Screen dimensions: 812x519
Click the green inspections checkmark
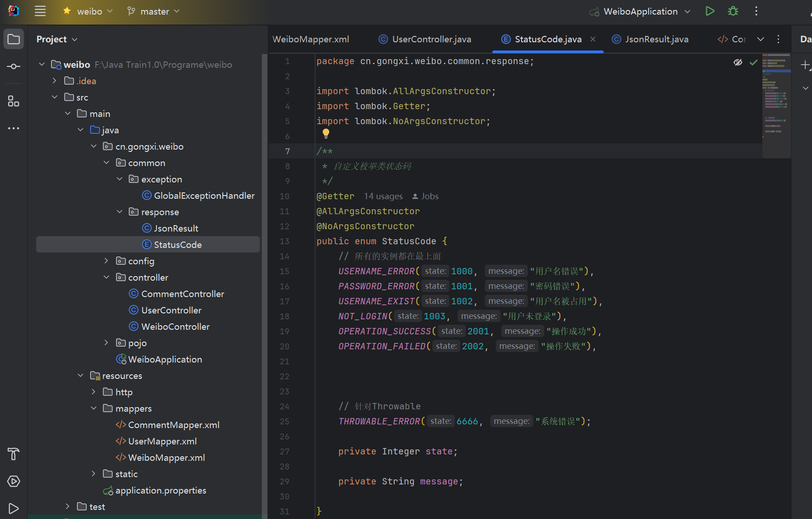(x=753, y=62)
